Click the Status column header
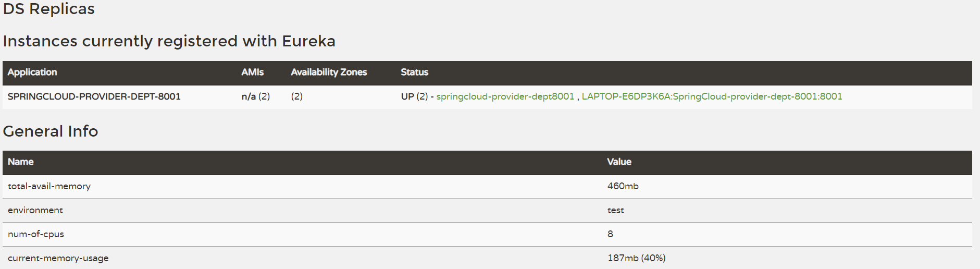This screenshot has width=980, height=269. click(x=414, y=72)
